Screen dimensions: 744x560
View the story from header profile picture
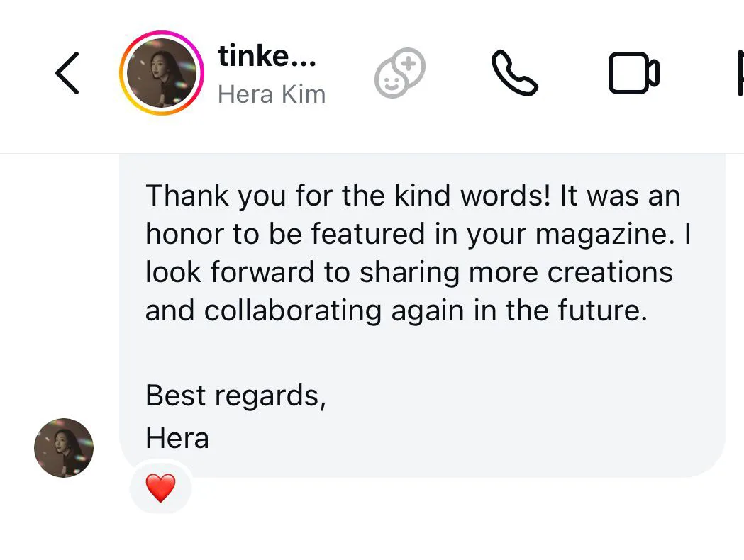(x=162, y=73)
